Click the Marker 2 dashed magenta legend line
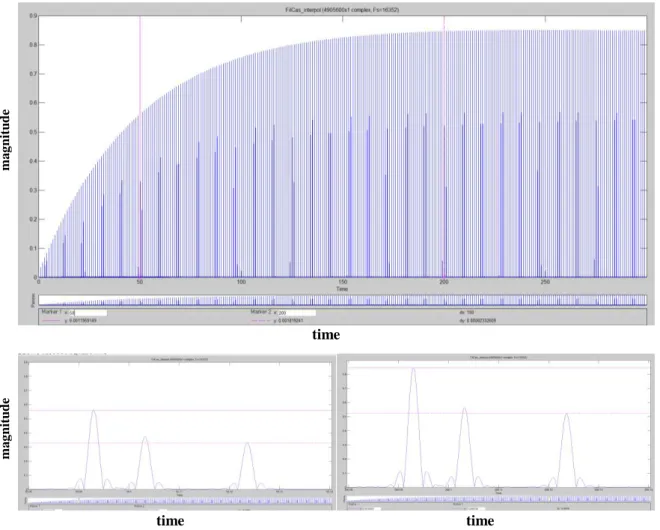660x530 pixels. click(x=261, y=321)
